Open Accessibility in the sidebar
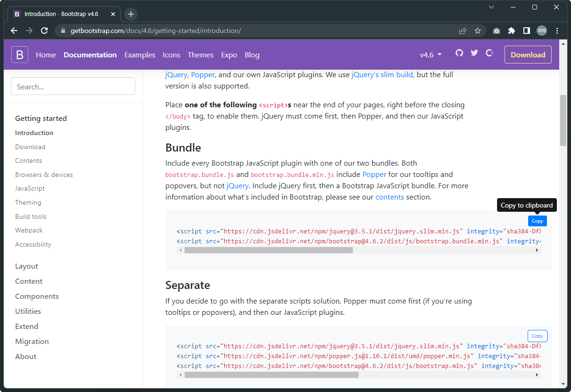This screenshot has width=571, height=392. [33, 244]
